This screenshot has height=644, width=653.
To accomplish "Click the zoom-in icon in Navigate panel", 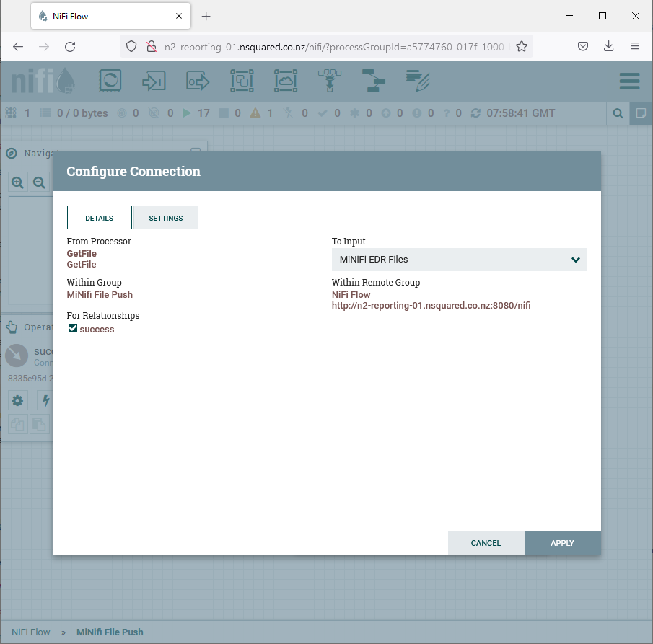I will click(17, 182).
